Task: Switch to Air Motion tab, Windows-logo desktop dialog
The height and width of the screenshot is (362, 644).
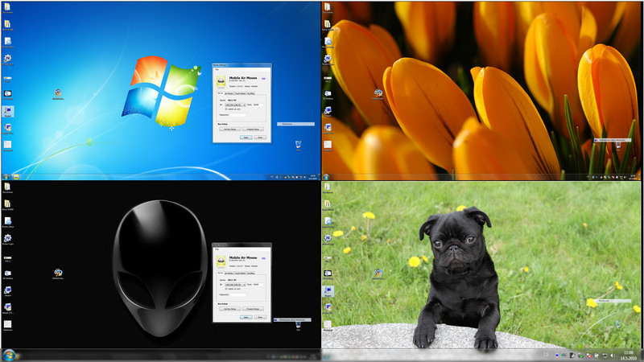Action: pyautogui.click(x=229, y=93)
